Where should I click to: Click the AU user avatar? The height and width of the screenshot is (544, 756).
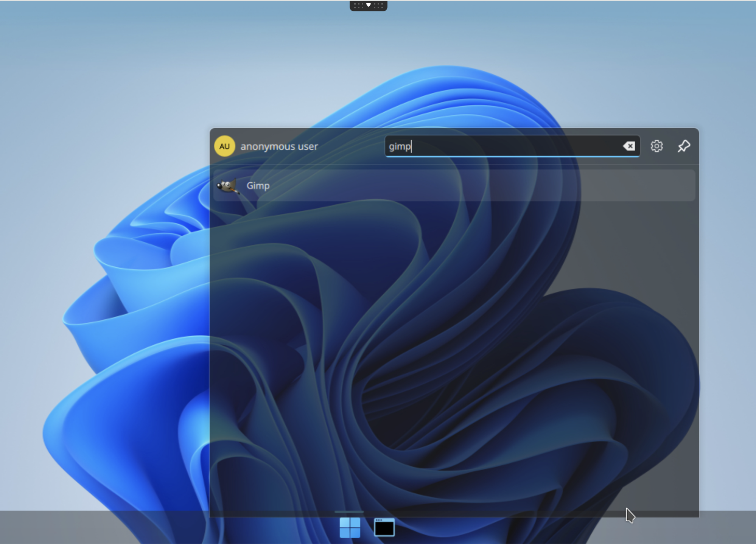click(x=224, y=146)
